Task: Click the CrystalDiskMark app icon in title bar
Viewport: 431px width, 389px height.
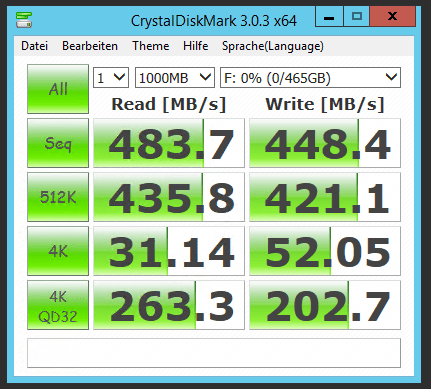Action: click(24, 20)
